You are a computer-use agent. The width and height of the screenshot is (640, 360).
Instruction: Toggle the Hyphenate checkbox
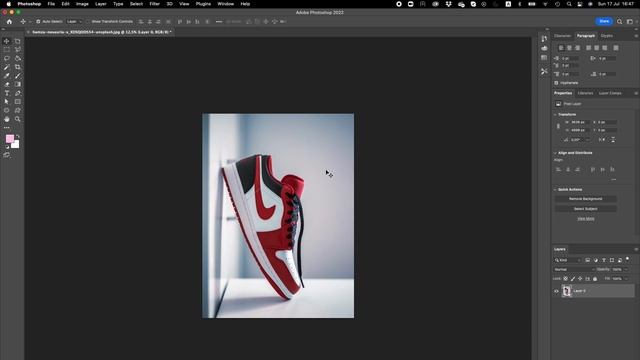point(556,83)
